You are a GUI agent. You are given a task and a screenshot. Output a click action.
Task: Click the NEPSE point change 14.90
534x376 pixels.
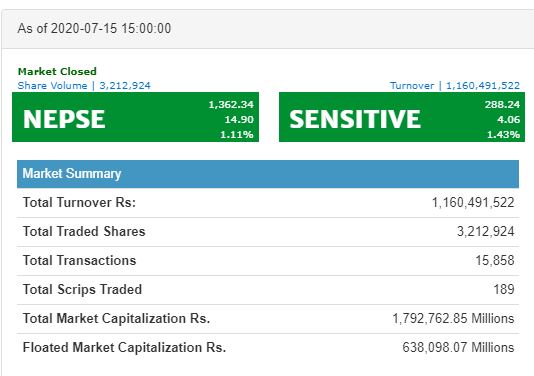(239, 120)
